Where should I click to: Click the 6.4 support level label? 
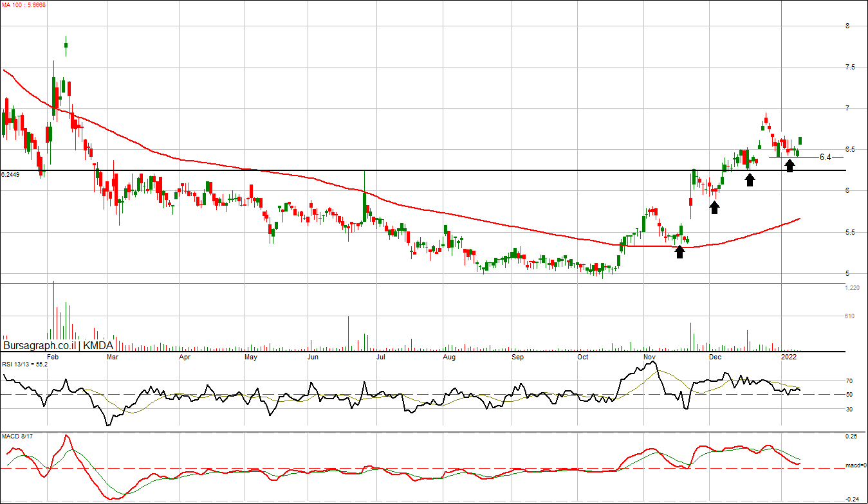point(825,157)
